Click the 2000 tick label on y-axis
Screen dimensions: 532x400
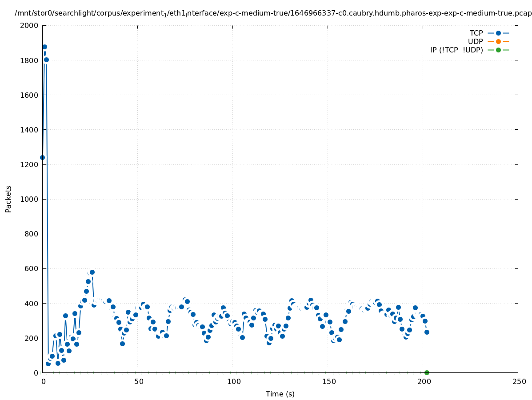29,25
